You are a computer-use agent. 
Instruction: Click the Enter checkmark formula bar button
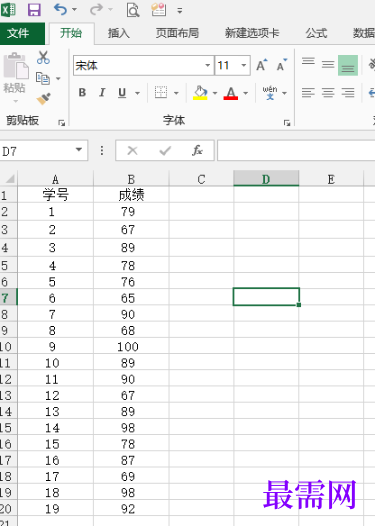pos(165,151)
